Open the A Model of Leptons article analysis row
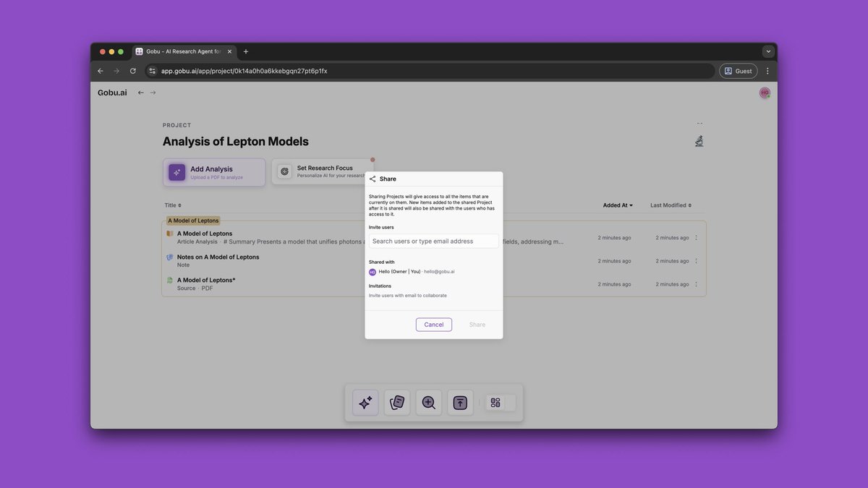 click(x=433, y=238)
